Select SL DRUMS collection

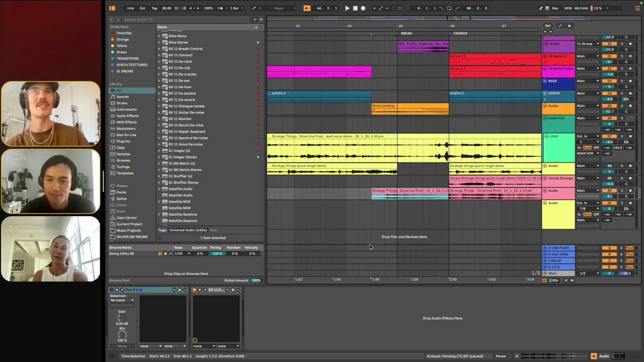click(x=125, y=71)
